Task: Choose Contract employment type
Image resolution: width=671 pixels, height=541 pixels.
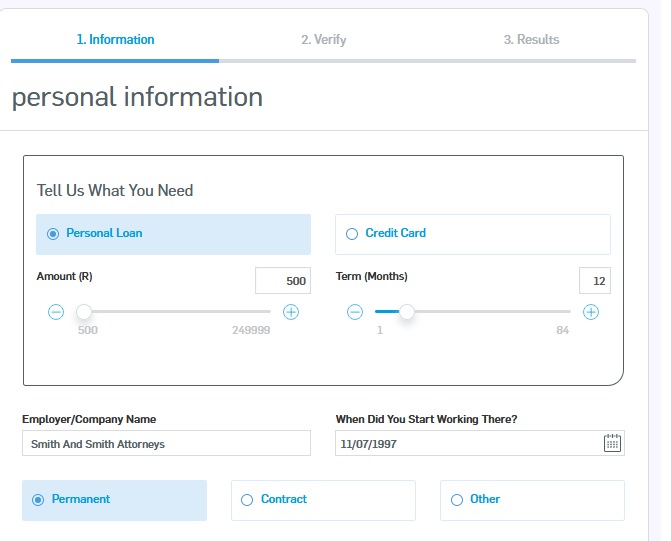Action: pyautogui.click(x=247, y=500)
